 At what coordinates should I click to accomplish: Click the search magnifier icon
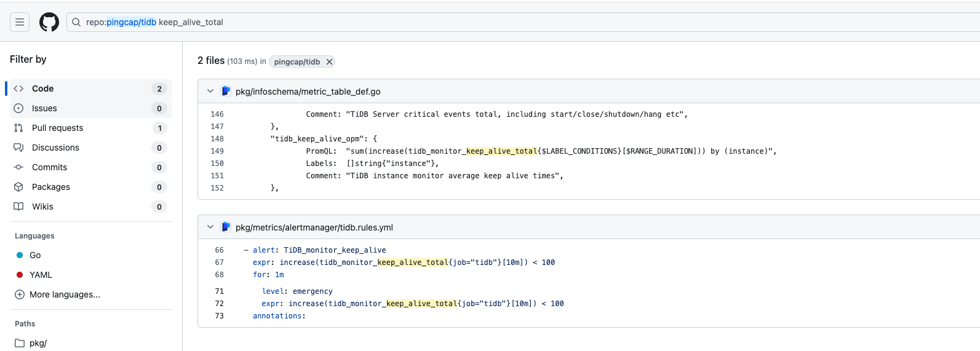[76, 22]
